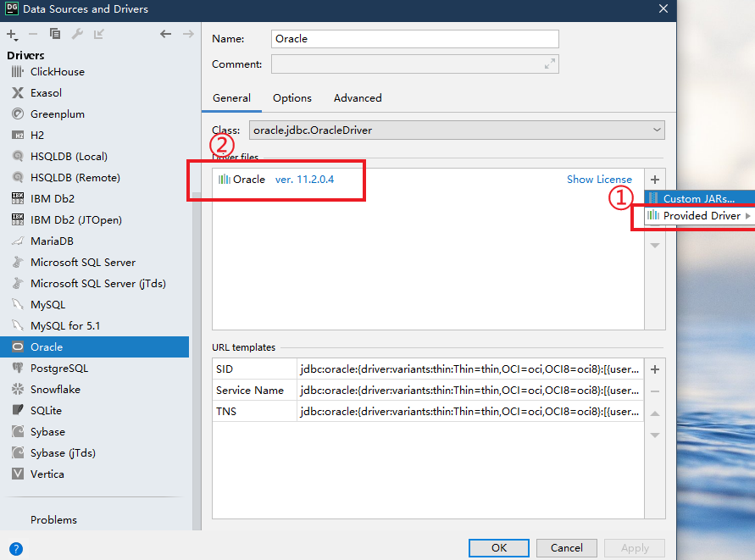755x560 pixels.
Task: Expand the Comment field editor
Action: click(x=549, y=64)
